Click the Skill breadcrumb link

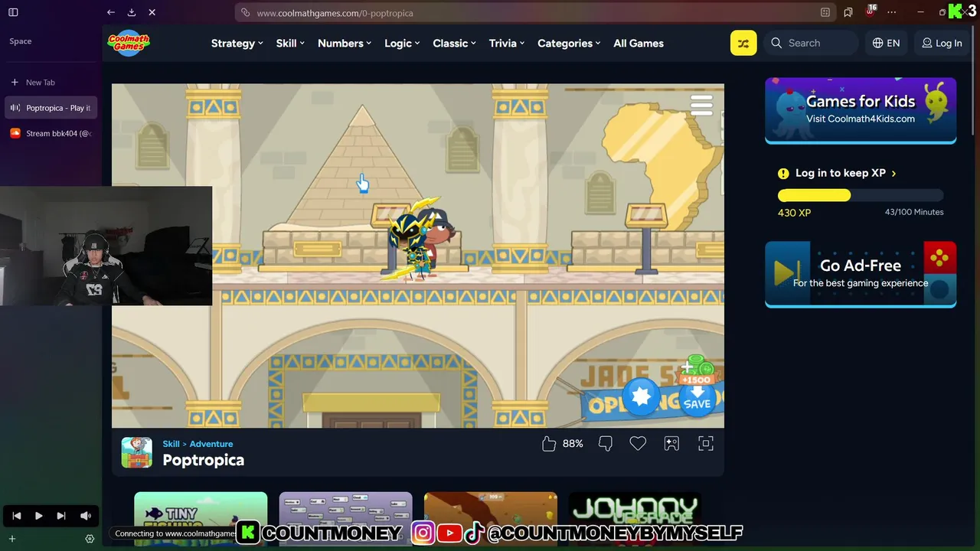pyautogui.click(x=171, y=444)
